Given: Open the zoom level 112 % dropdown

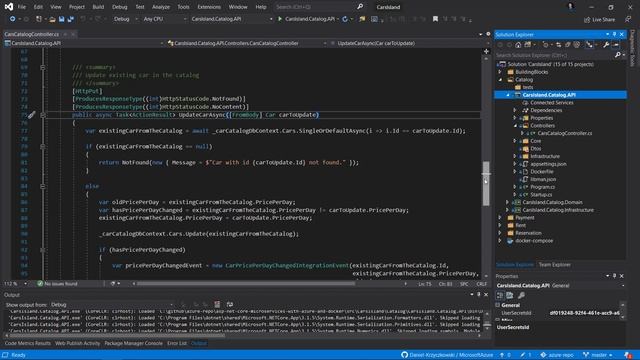Looking at the screenshot, I should pyautogui.click(x=16, y=284).
